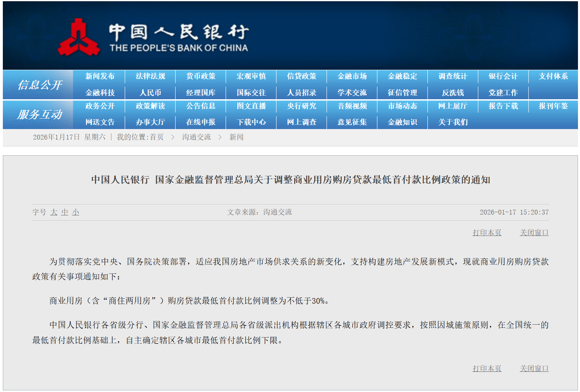Open the 新闻发布 menu item

[x=100, y=76]
